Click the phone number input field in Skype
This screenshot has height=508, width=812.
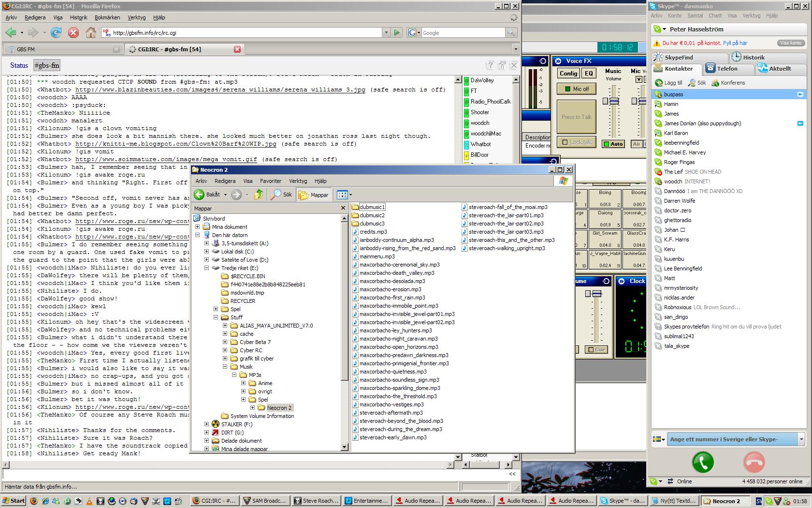click(732, 439)
